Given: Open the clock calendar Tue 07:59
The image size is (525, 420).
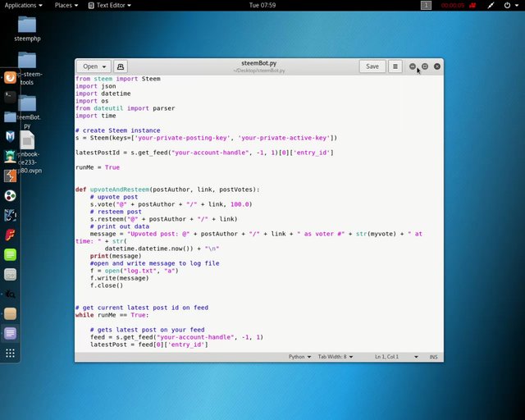Looking at the screenshot, I should [262, 6].
